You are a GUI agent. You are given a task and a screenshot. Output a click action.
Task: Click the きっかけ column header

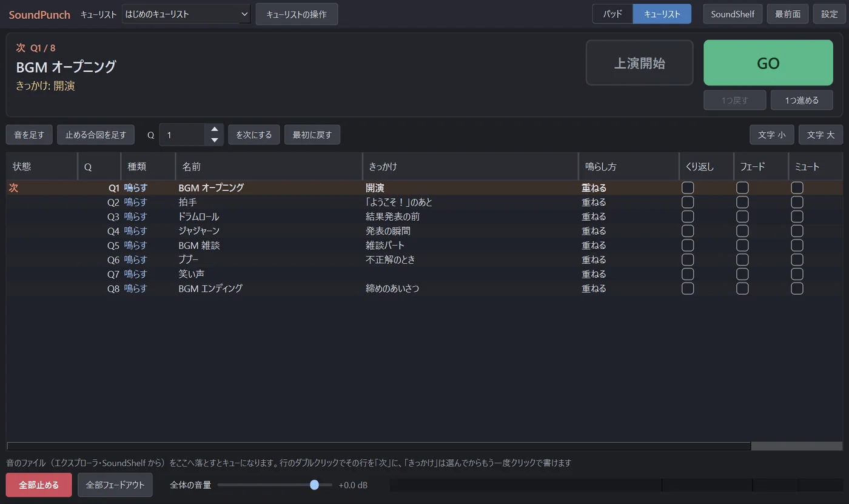470,167
